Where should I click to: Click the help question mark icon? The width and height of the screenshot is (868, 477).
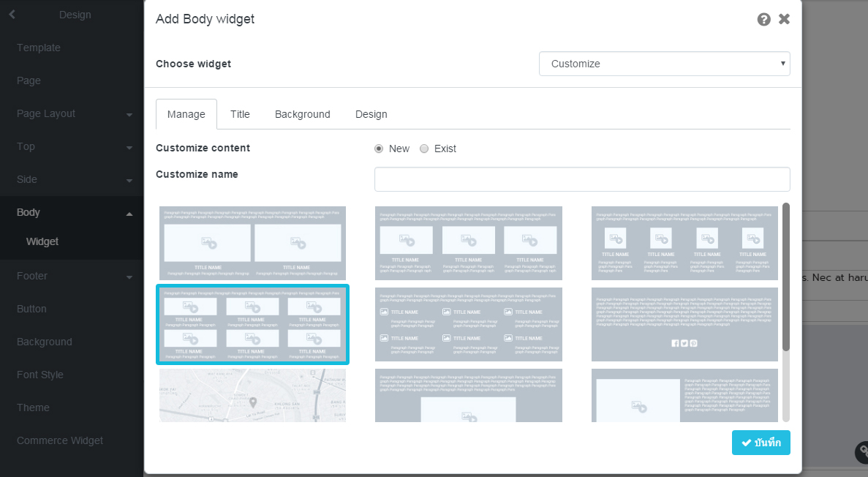click(x=763, y=20)
